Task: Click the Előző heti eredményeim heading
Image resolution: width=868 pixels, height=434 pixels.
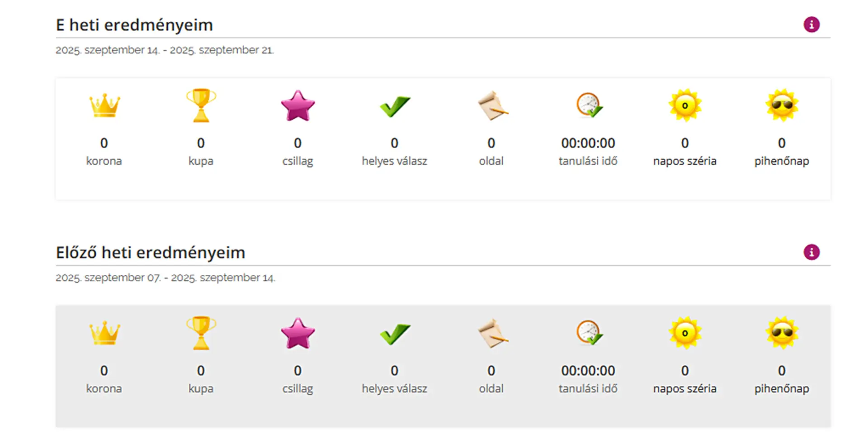Action: (x=151, y=253)
